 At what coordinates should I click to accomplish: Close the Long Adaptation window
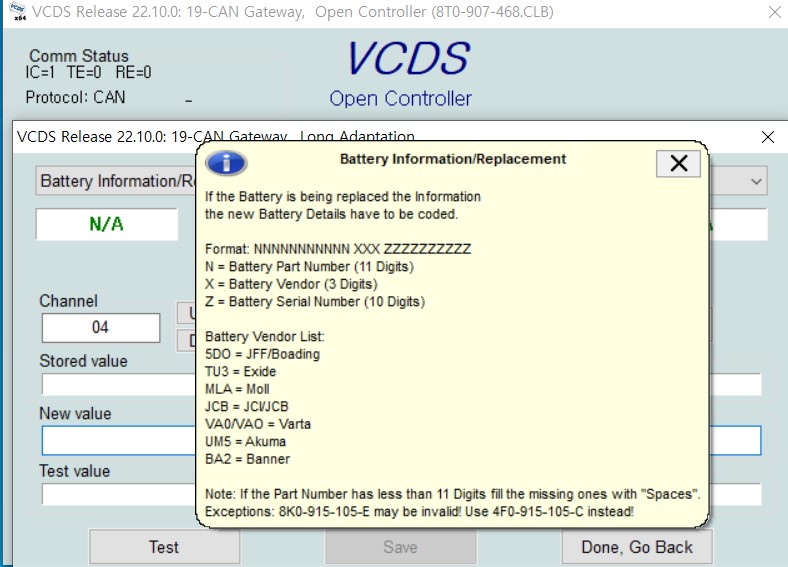coord(767,137)
